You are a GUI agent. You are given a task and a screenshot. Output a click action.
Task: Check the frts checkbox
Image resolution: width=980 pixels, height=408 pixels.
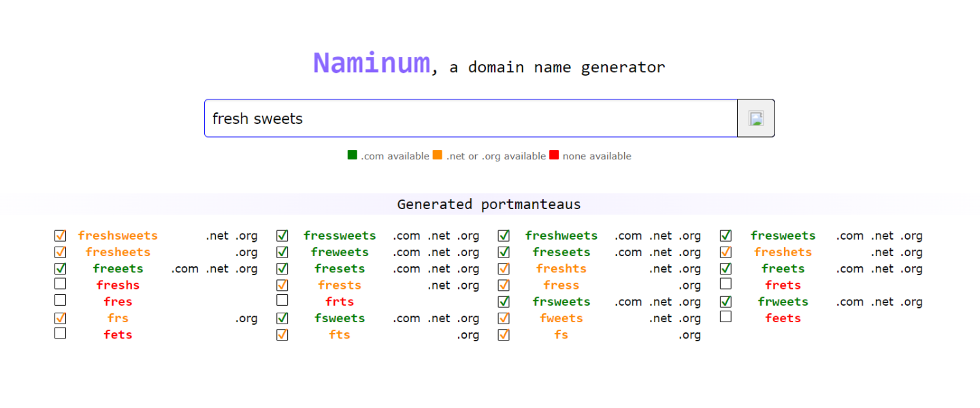point(282,300)
